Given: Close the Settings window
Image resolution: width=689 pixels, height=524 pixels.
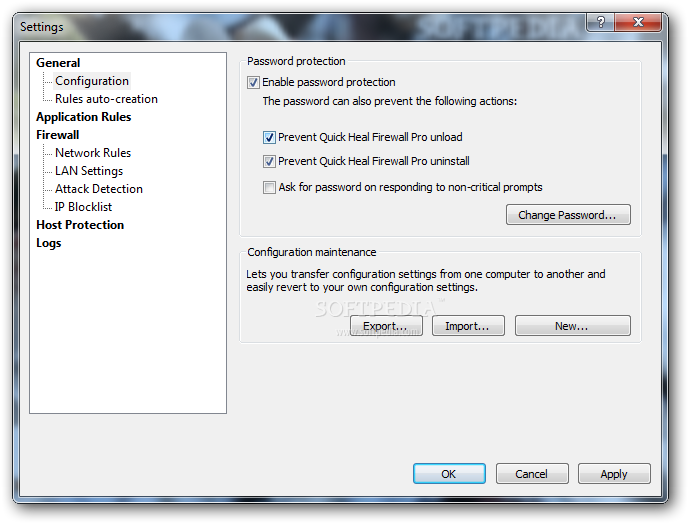Looking at the screenshot, I should 638,22.
